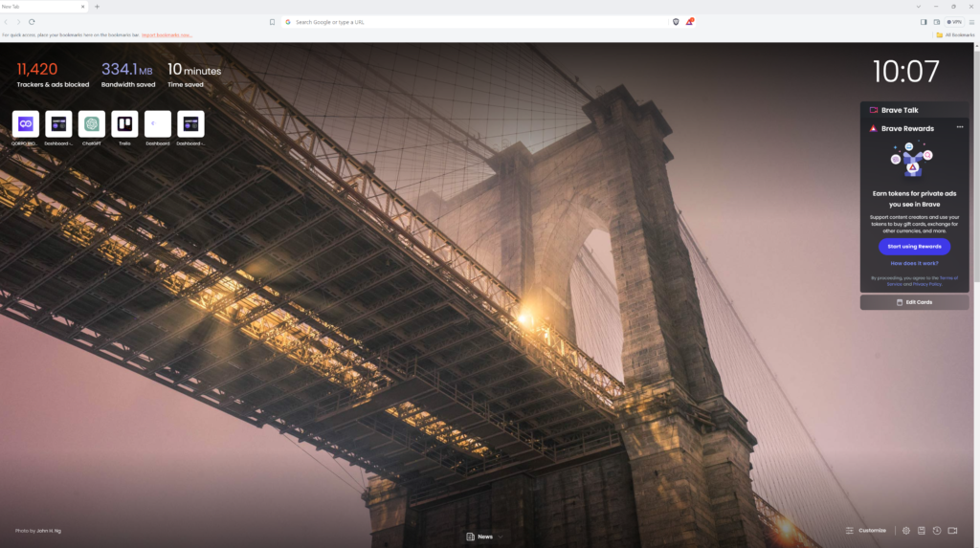Open a new tab with the plus icon
The height and width of the screenshot is (548, 980).
[x=97, y=7]
